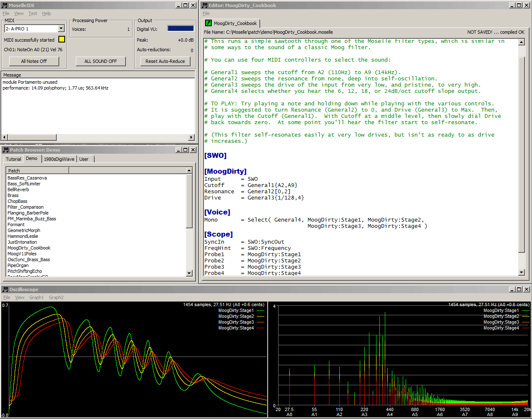The height and width of the screenshot is (419, 532).
Task: Open the Oscilloscope Graph2 menu
Action: point(56,297)
